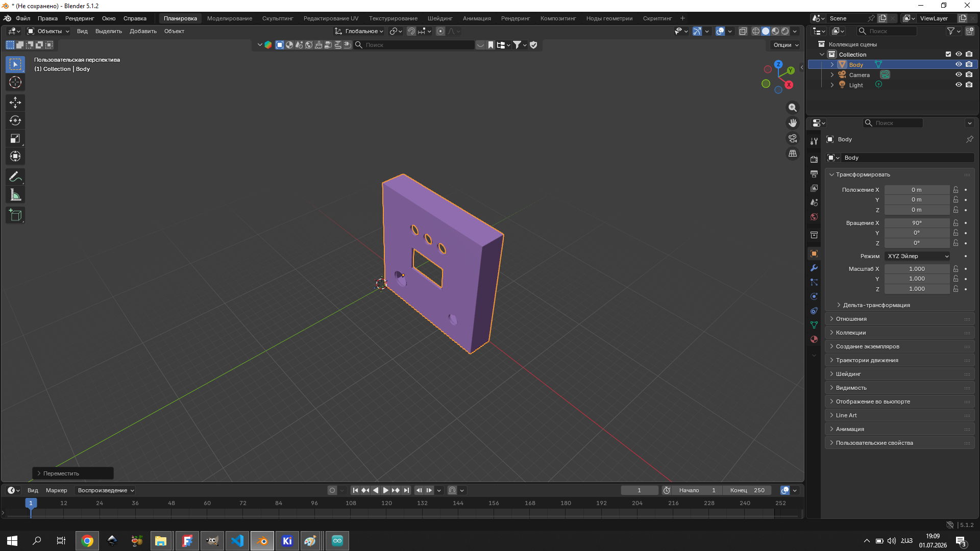This screenshot has width=980, height=551.
Task: Expand the Delta Transform subpanel
Action: pyautogui.click(x=876, y=305)
